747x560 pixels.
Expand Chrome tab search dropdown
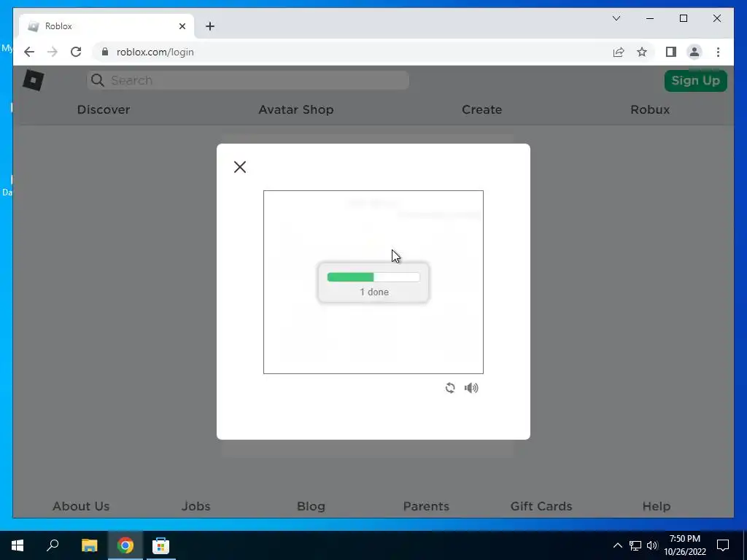(x=616, y=18)
